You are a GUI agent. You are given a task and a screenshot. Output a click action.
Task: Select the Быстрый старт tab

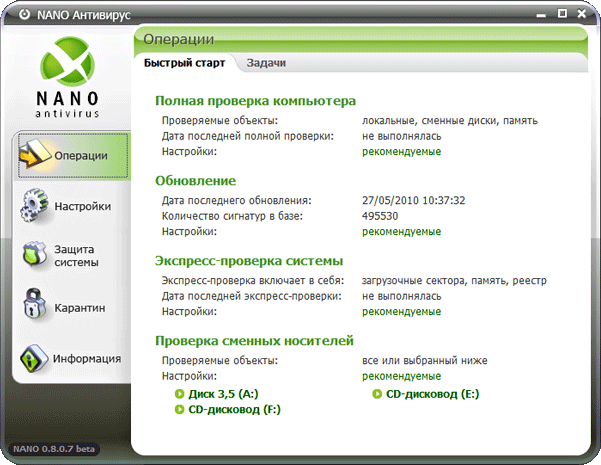[183, 62]
